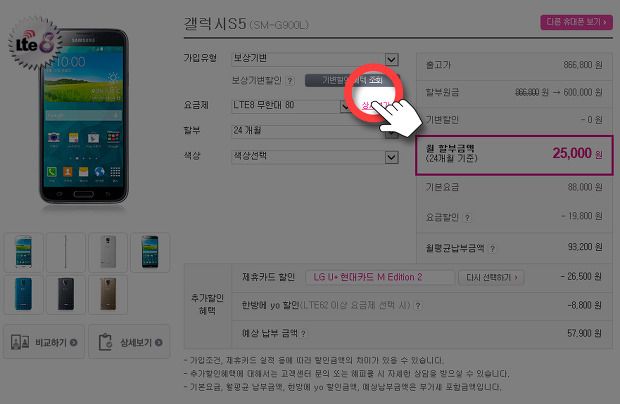Expand the 요금제 dropdown showing LTE8 무한대 80
Image resolution: width=620 pixels, height=404 pixels.
click(291, 106)
